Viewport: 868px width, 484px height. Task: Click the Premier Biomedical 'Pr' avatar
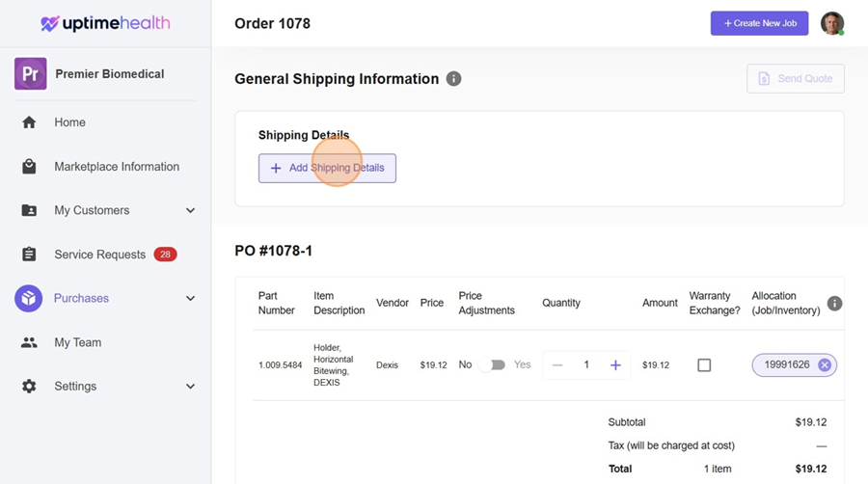click(x=30, y=74)
